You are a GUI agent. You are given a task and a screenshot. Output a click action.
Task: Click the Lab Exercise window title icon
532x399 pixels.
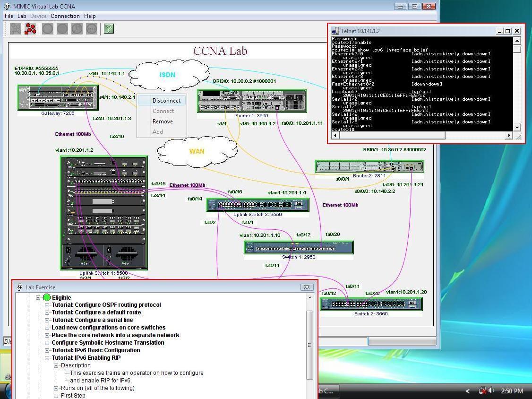click(x=20, y=287)
